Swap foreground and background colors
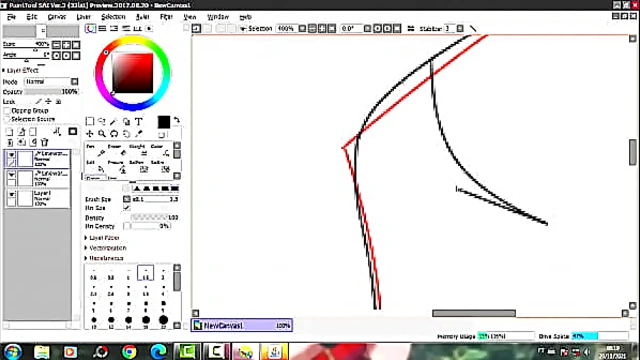Viewport: 640px width, 360px height. point(176,120)
